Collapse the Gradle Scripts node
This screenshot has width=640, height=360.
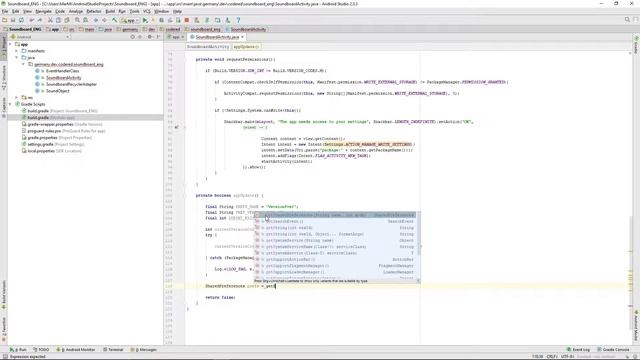coord(11,104)
